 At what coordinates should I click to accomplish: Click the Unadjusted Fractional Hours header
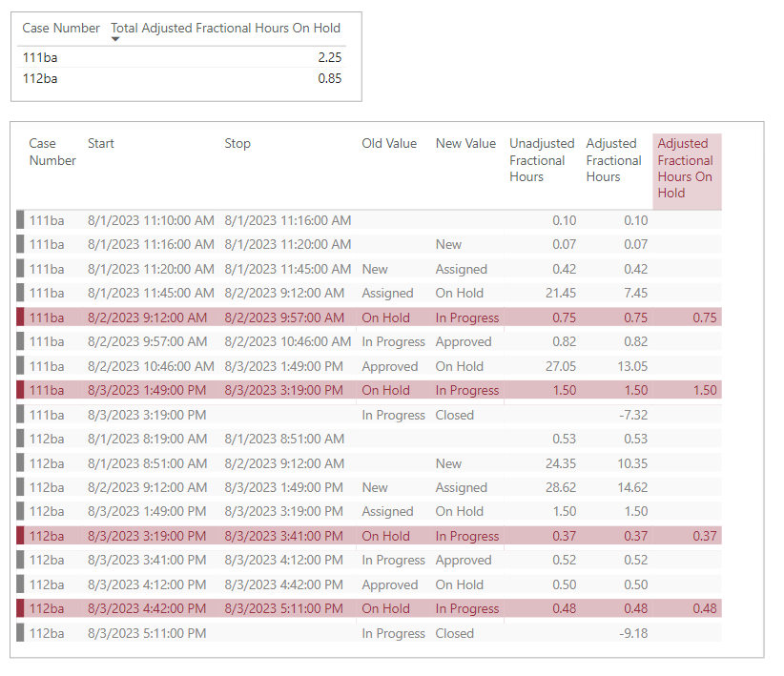542,160
